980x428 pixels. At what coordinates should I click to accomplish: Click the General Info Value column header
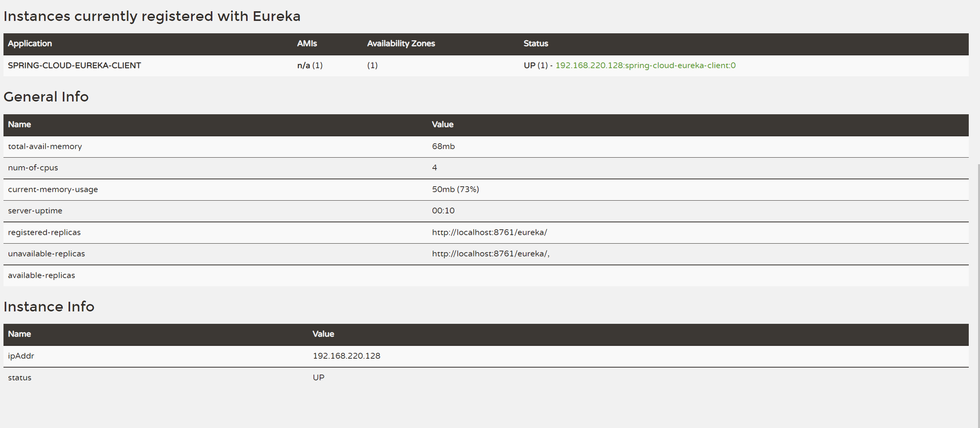(x=443, y=124)
